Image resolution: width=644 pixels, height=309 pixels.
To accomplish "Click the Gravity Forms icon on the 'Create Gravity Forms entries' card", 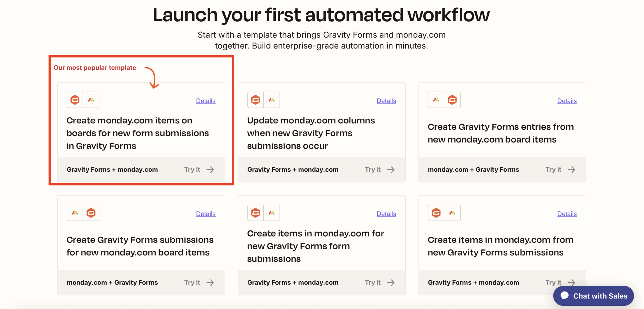I will [x=452, y=100].
